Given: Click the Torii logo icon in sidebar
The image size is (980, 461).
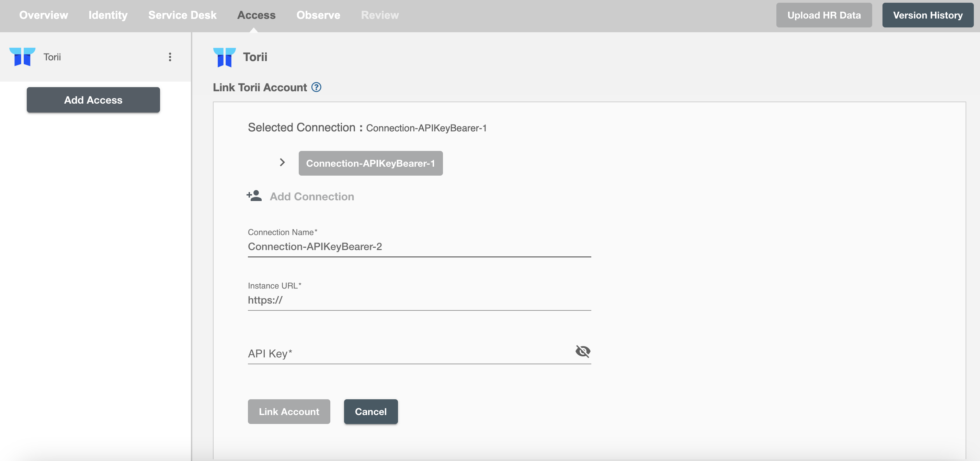Looking at the screenshot, I should pos(23,56).
